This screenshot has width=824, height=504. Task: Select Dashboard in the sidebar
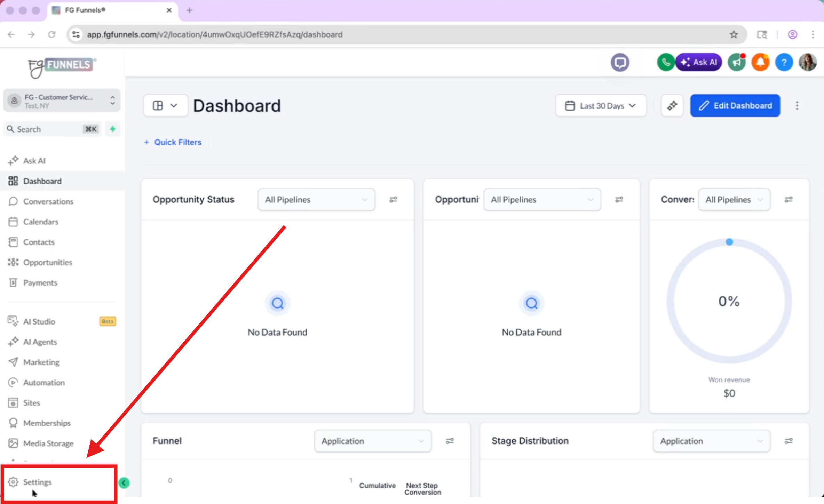62,181
